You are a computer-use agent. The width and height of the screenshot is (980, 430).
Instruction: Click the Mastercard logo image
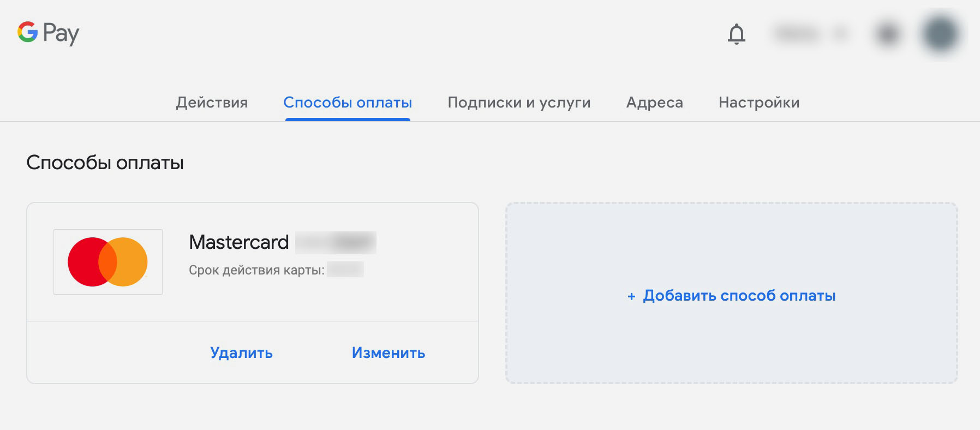(x=108, y=262)
